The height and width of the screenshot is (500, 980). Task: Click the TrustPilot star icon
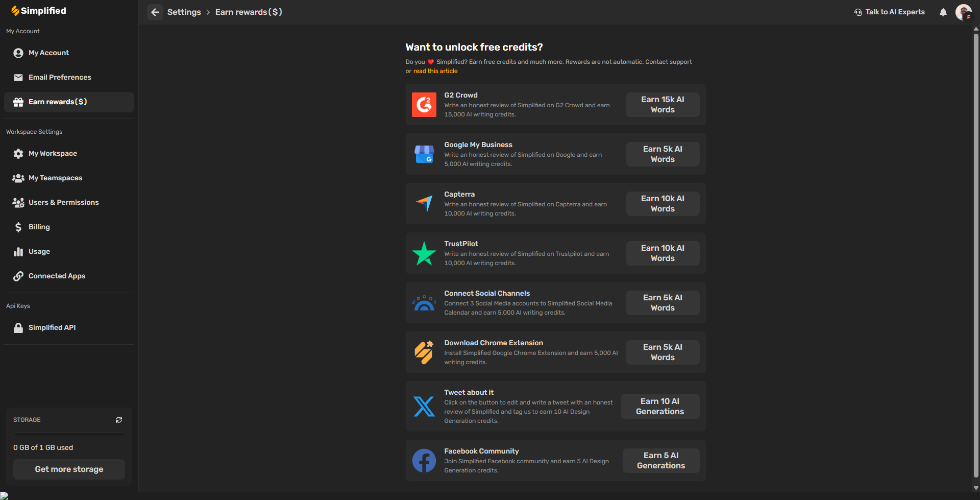tap(424, 253)
